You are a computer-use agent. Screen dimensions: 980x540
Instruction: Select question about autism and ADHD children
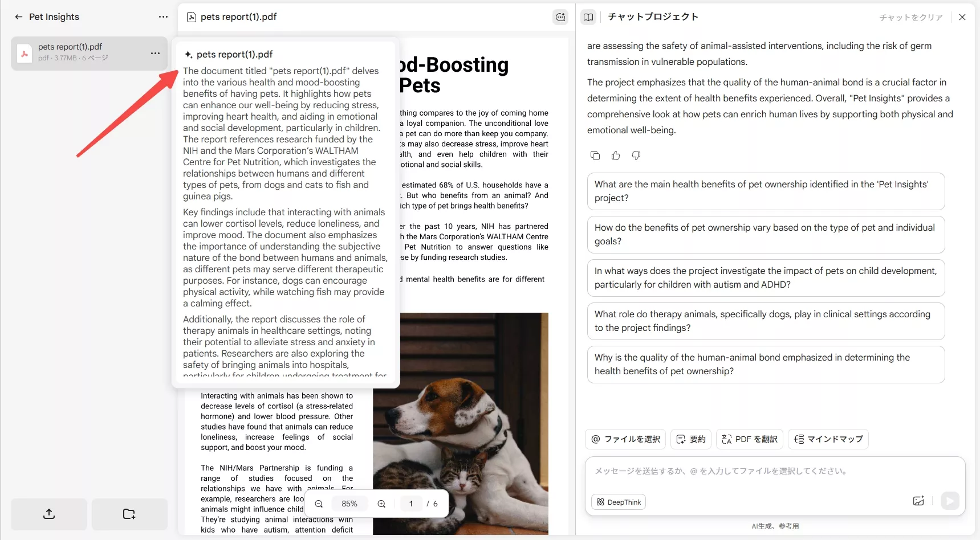pos(766,278)
